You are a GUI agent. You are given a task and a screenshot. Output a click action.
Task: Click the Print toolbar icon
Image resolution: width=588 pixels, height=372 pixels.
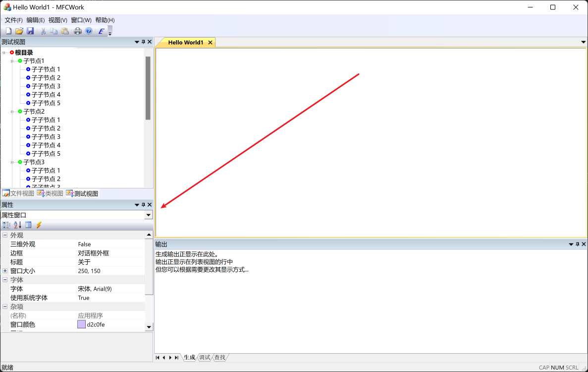pos(78,30)
